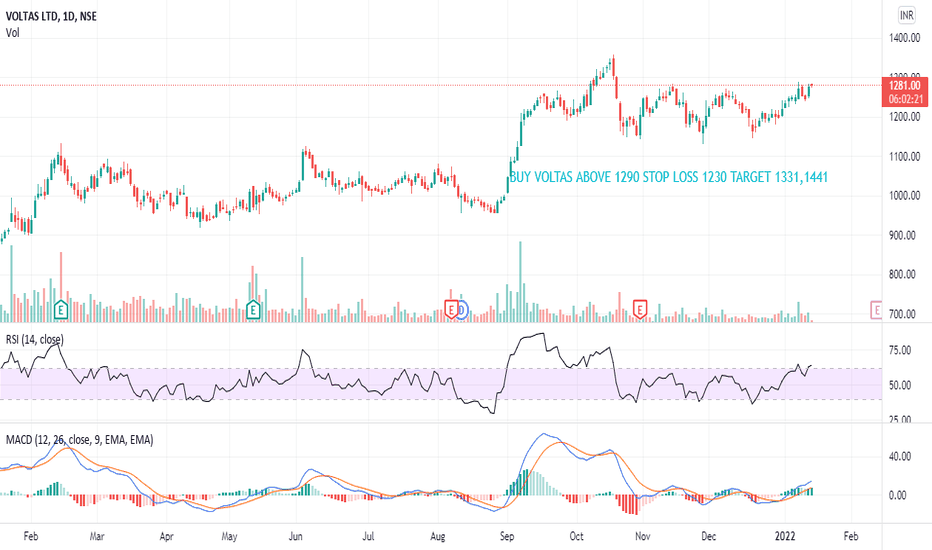
Task: Click the faded E marker at chart's right edge
Action: 876,309
